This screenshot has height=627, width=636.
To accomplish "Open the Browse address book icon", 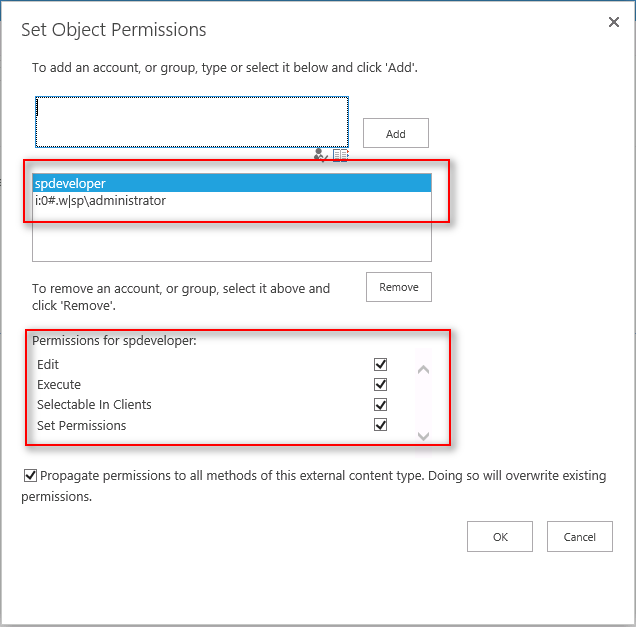I will click(341, 154).
